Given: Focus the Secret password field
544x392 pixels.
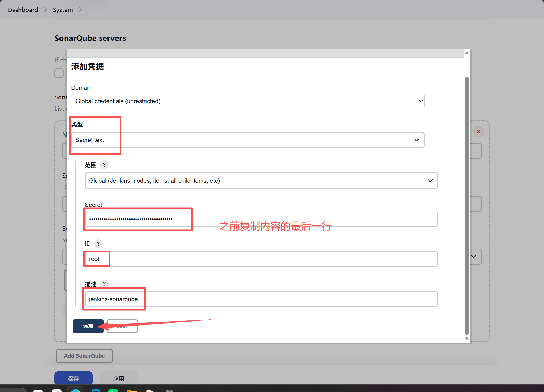Looking at the screenshot, I should [261, 219].
